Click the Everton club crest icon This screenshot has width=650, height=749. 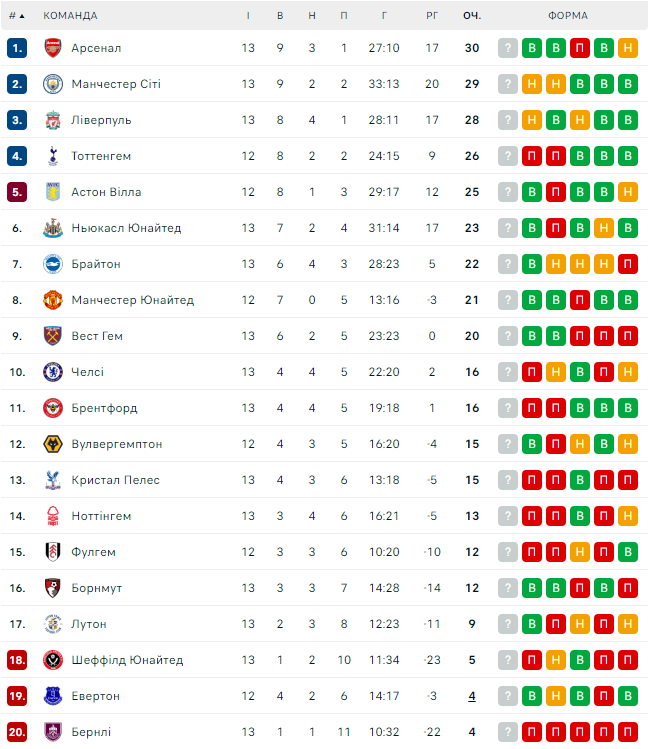53,696
